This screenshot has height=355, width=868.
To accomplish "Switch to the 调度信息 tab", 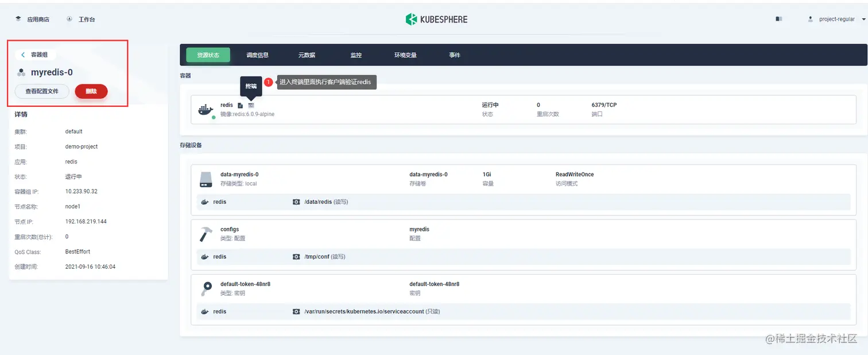I will coord(258,55).
